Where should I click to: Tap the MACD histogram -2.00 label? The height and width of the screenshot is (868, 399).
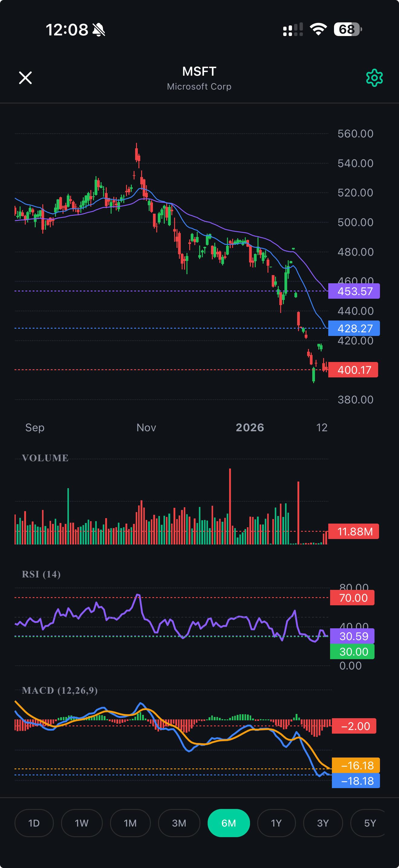click(354, 726)
